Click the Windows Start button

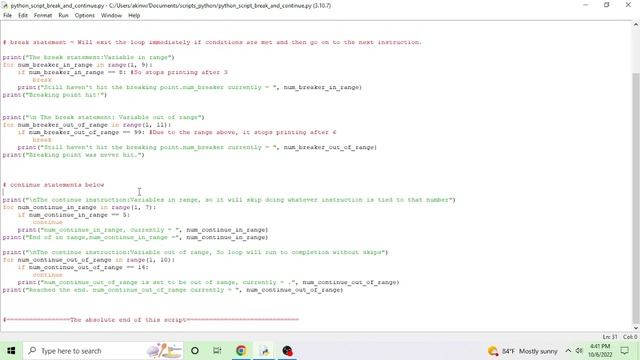pyautogui.click(x=11, y=351)
